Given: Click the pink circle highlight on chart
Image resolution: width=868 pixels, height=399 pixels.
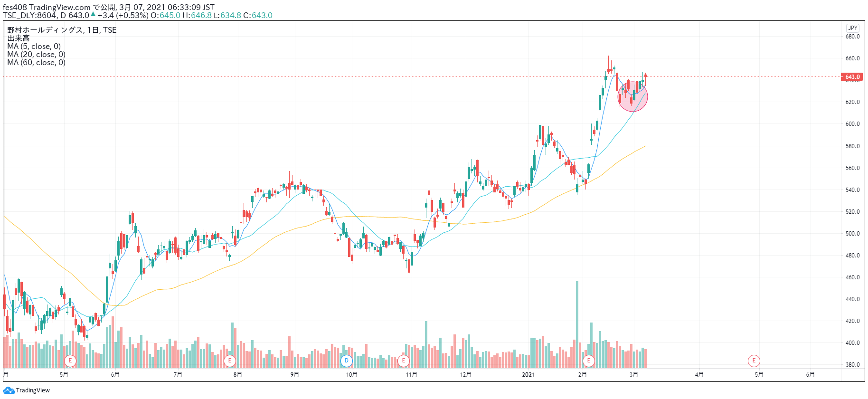Looking at the screenshot, I should pos(632,97).
